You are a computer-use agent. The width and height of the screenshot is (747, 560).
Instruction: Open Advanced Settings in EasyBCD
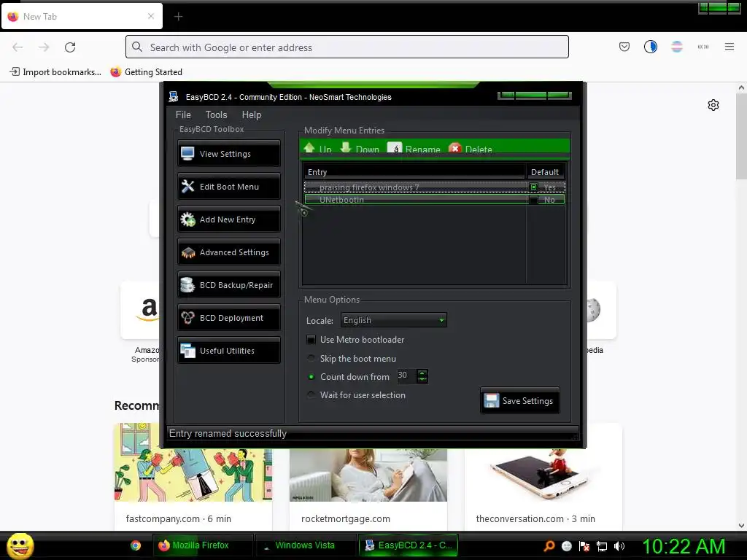228,252
